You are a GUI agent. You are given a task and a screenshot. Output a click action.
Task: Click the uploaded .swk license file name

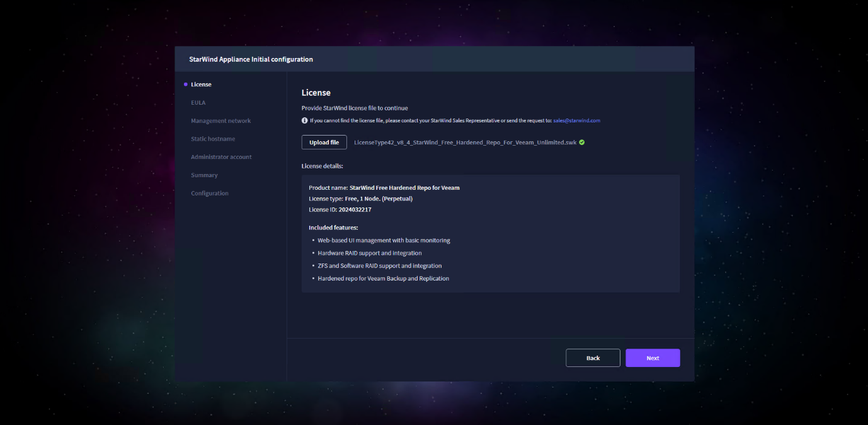coord(465,143)
